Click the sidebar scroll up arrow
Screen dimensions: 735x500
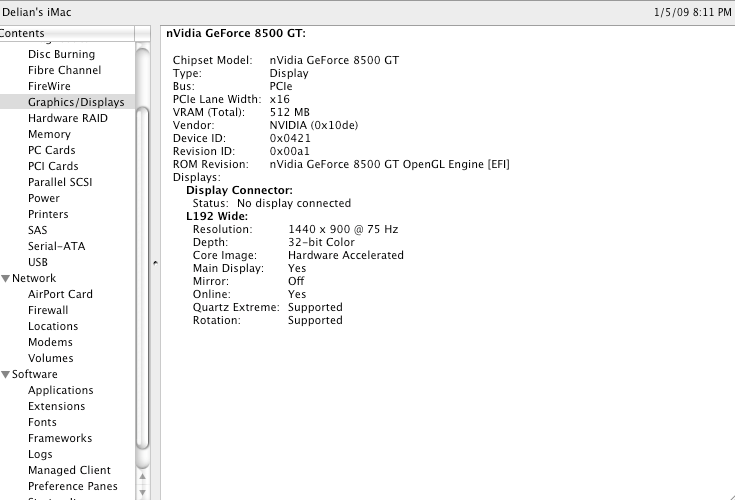pos(142,476)
